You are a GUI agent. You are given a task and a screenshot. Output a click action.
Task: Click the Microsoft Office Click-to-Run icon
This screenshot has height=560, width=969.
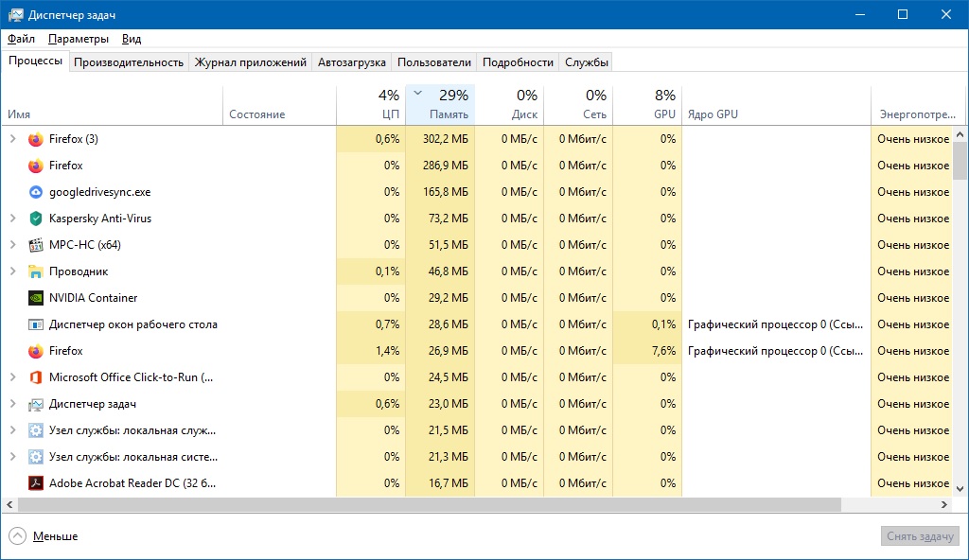[36, 377]
